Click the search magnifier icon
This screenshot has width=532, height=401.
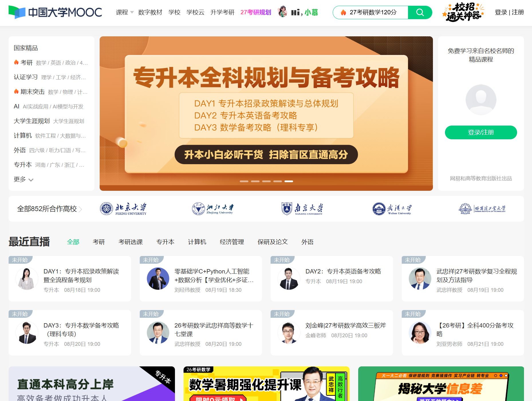420,12
